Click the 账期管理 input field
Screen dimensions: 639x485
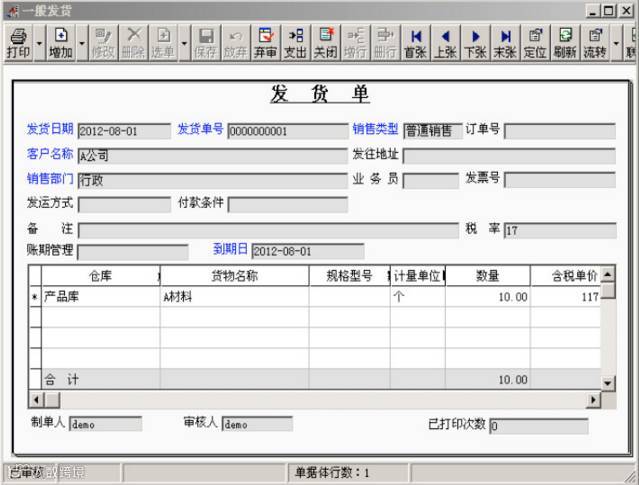(x=133, y=252)
